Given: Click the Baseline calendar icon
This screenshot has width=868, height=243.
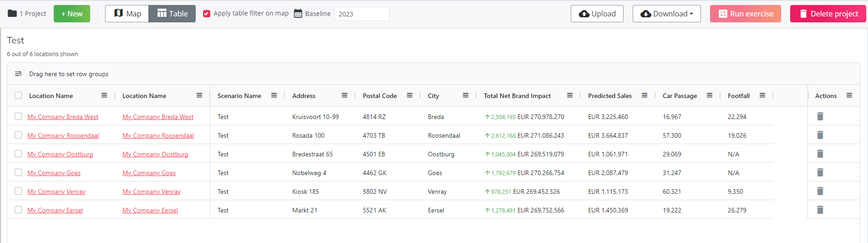Looking at the screenshot, I should [x=298, y=14].
